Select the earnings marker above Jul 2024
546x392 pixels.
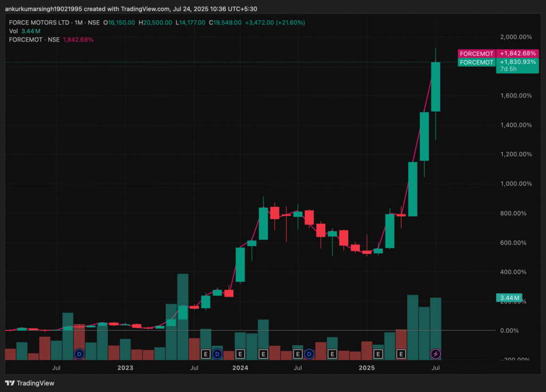298,354
